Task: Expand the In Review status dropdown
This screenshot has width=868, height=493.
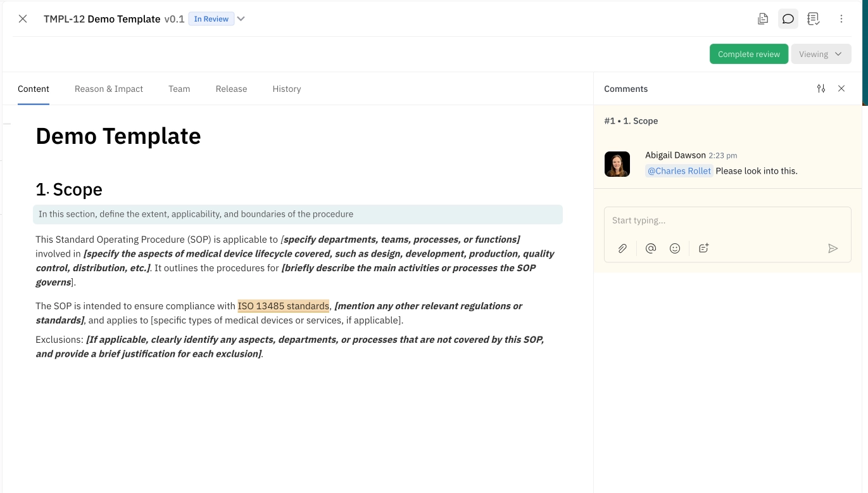Action: [x=241, y=18]
